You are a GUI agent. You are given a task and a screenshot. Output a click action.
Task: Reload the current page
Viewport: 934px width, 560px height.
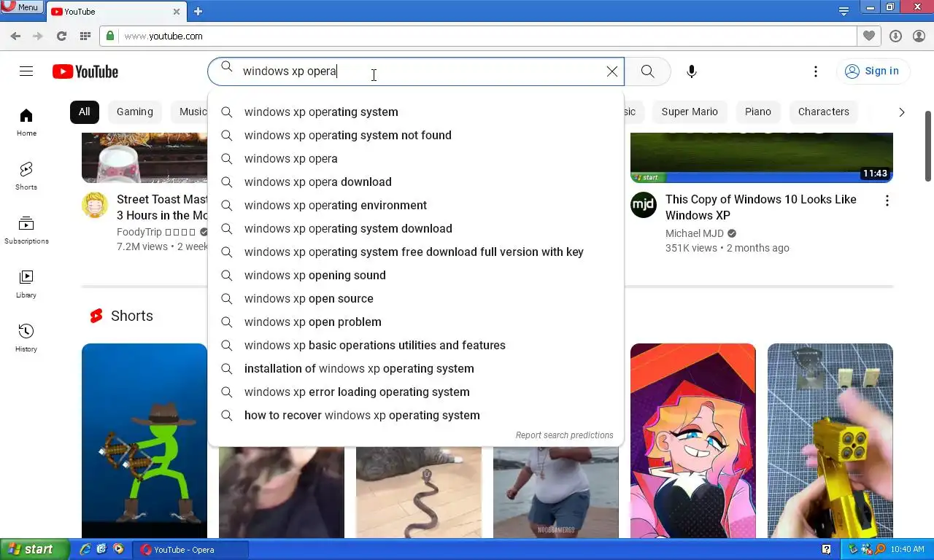[61, 36]
